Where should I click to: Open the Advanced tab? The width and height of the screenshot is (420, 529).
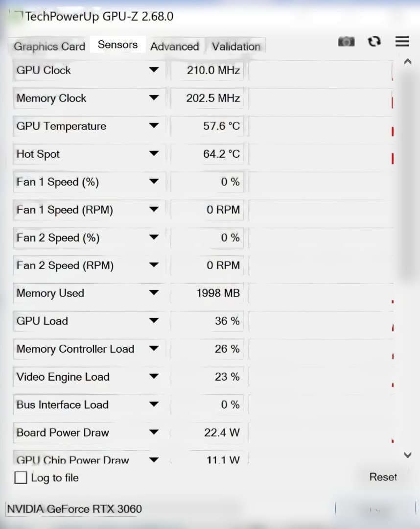point(174,47)
